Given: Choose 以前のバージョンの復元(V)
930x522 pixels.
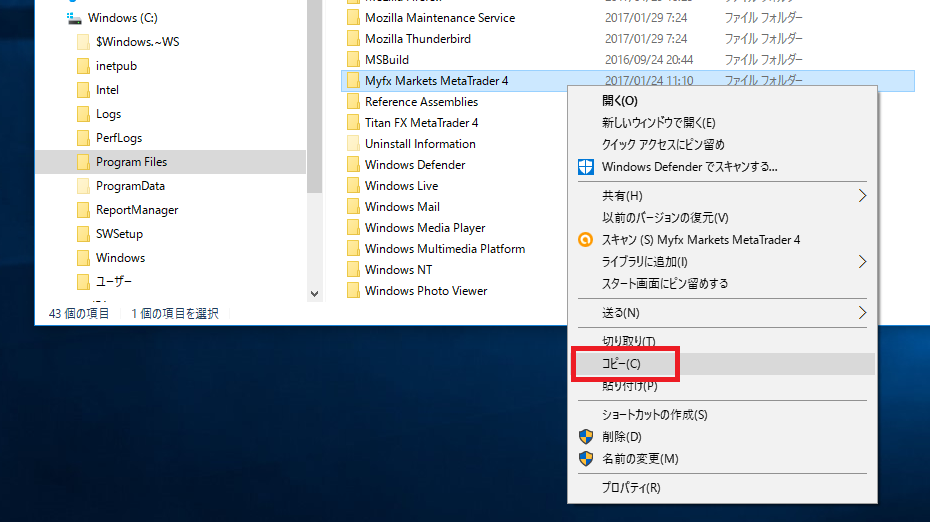Looking at the screenshot, I should tap(722, 218).
